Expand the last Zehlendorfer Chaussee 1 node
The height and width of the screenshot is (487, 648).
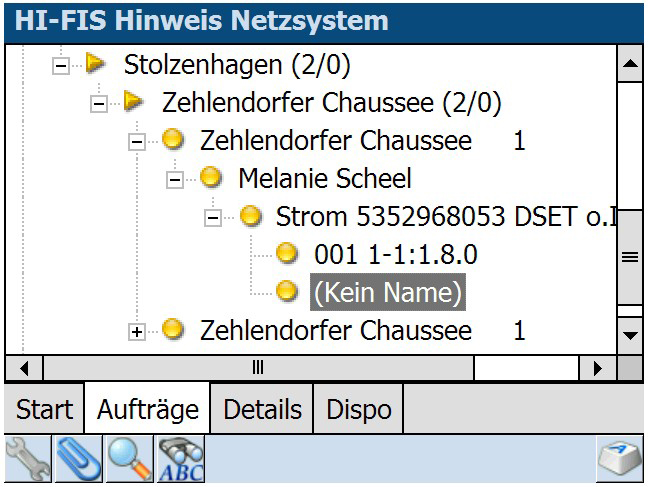pyautogui.click(x=137, y=330)
